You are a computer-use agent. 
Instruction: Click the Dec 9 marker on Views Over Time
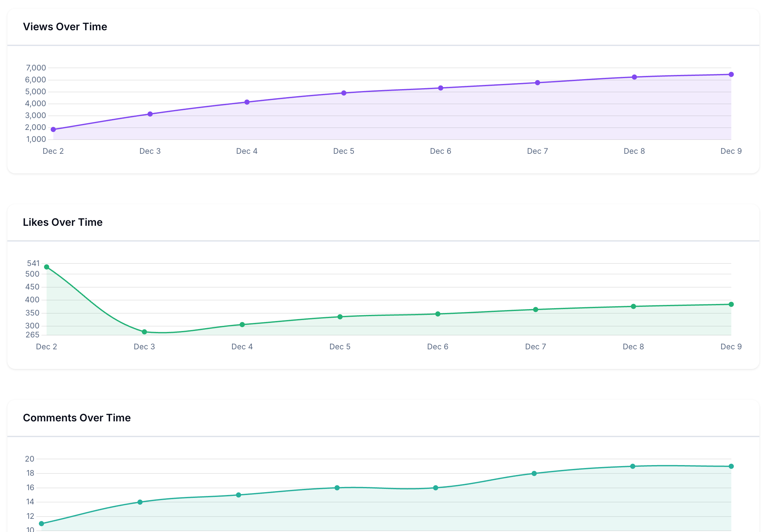(731, 74)
